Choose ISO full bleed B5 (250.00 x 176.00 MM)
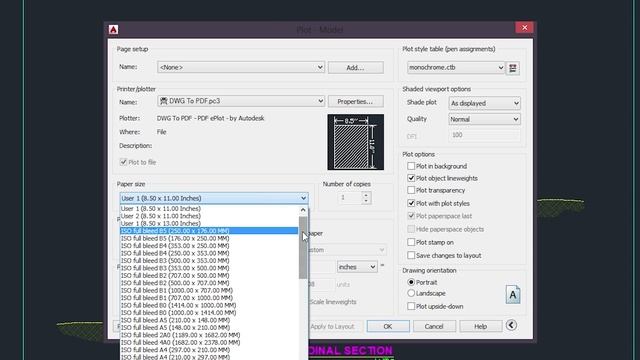This screenshot has width=640, height=360. tap(209, 231)
